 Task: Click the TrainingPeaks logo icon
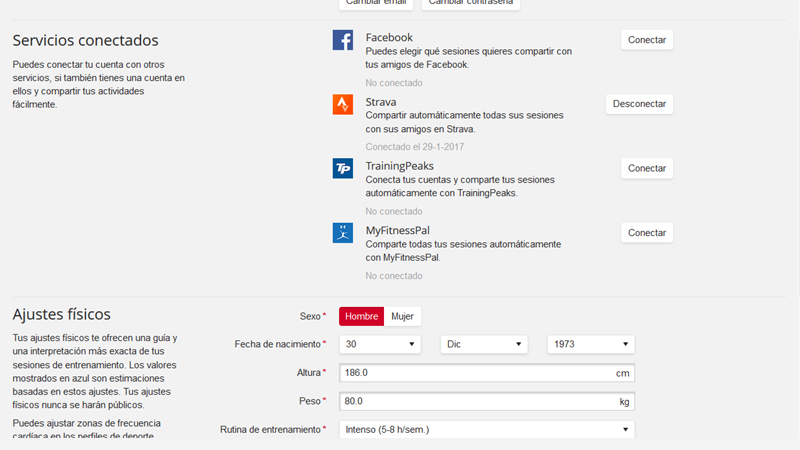click(343, 168)
